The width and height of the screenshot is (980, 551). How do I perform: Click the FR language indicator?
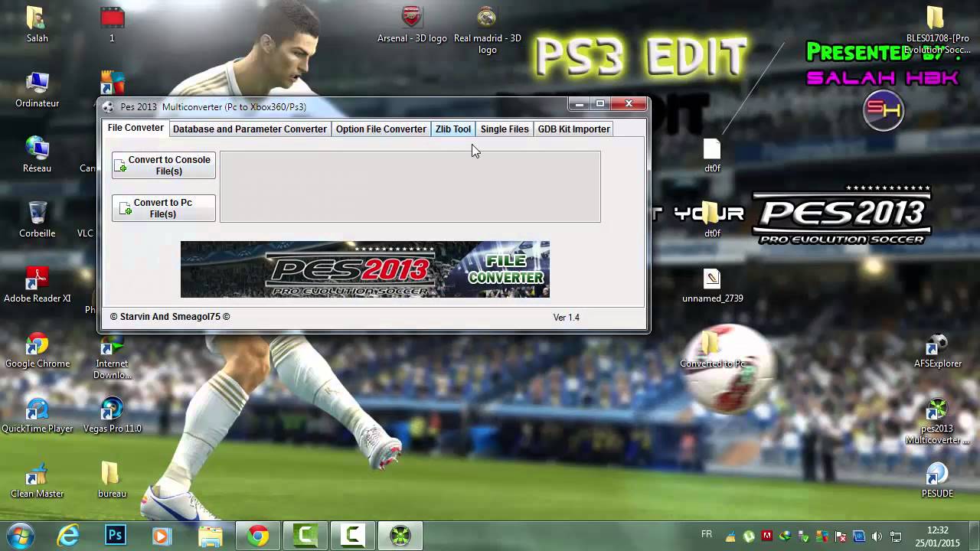coord(707,534)
